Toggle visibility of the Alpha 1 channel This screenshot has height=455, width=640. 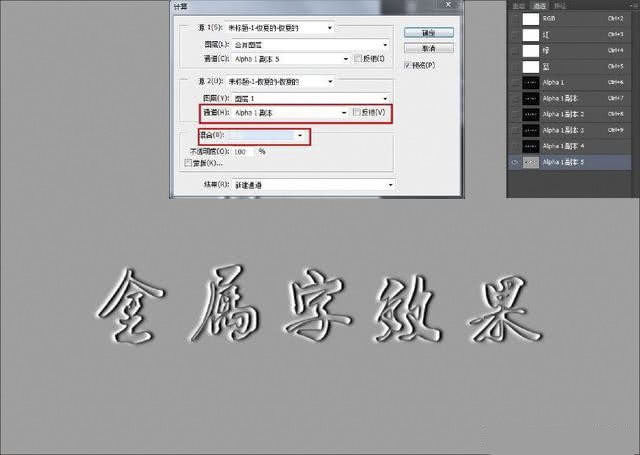(515, 83)
